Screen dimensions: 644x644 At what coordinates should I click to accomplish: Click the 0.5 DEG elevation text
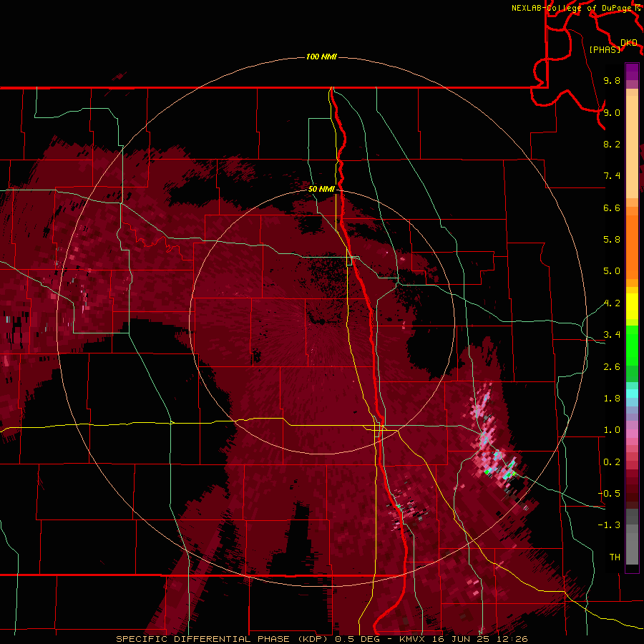click(356, 639)
